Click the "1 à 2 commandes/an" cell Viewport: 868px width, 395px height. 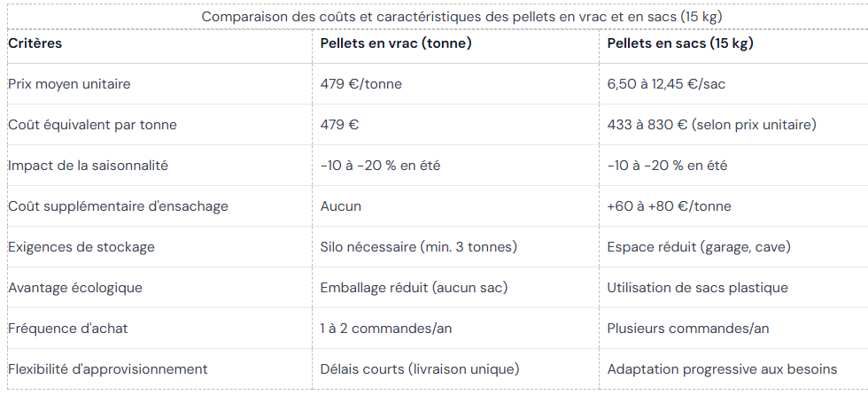tap(386, 329)
